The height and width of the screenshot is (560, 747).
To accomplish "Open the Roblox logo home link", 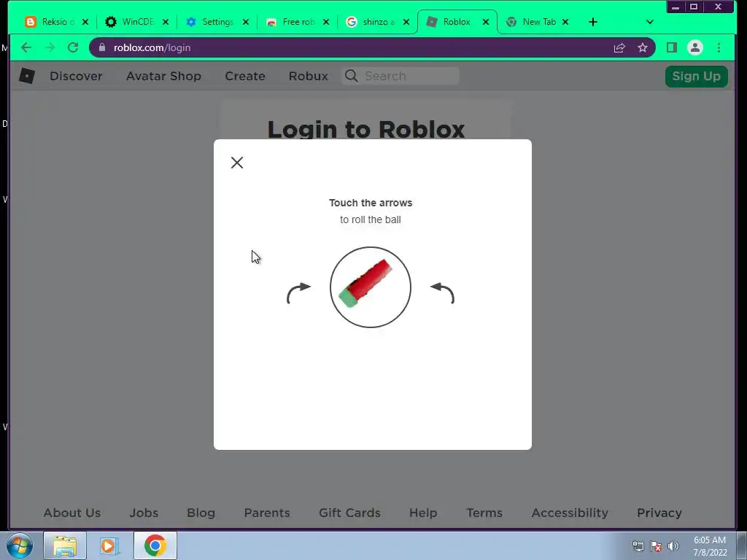I will (x=27, y=76).
